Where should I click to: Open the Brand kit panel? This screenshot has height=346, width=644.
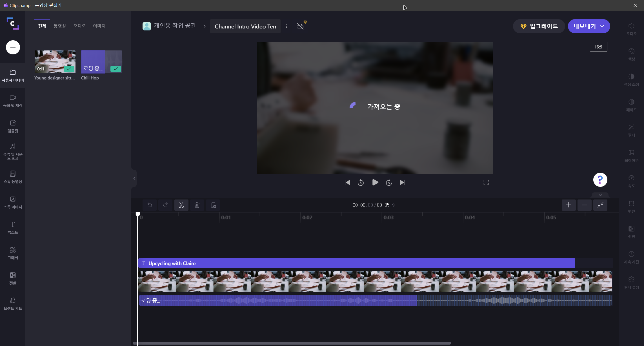pos(13,304)
